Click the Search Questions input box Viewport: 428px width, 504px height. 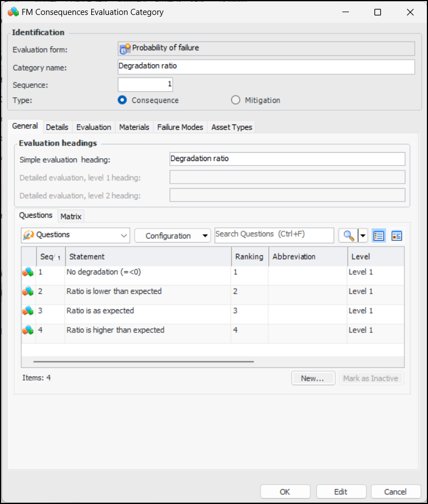274,235
